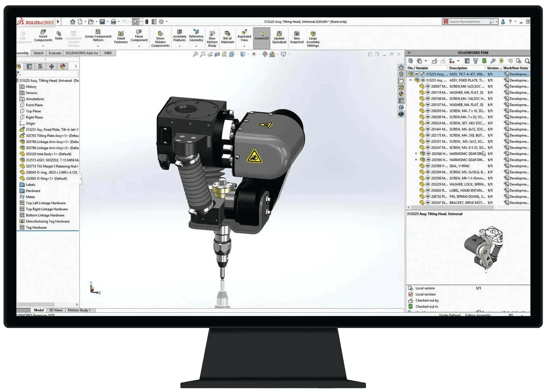Open Linear Component Pattern tool
The width and height of the screenshot is (549, 392).
(98, 36)
